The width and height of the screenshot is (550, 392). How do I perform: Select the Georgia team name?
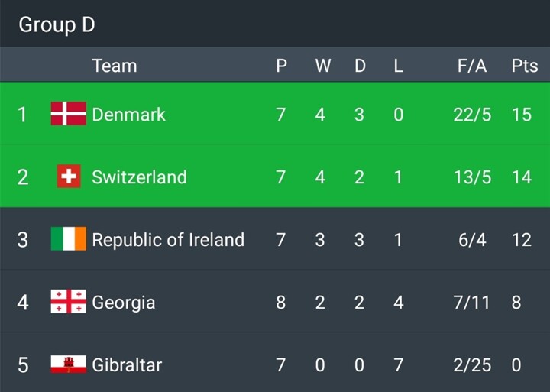click(123, 303)
